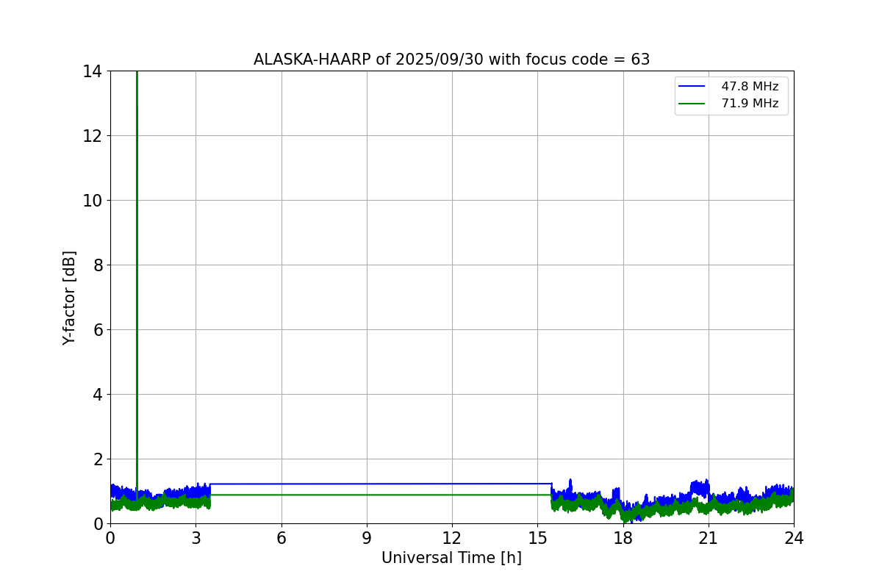This screenshot has width=882, height=588.
Task: Click the x-axis tick label 18
Action: point(623,538)
